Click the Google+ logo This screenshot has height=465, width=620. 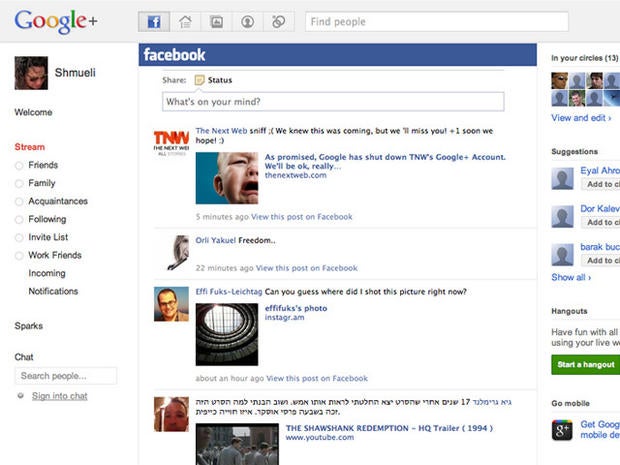[56, 21]
